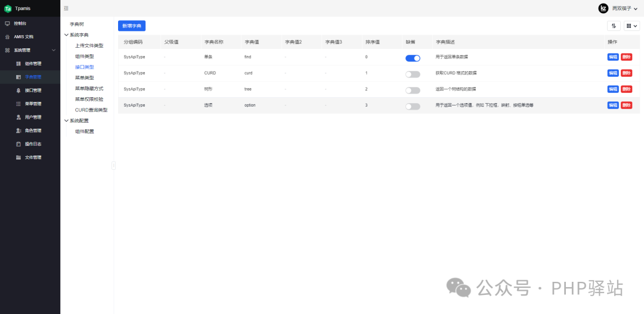Click 删除 for the 单条 row
Image resolution: width=644 pixels, height=314 pixels.
626,57
